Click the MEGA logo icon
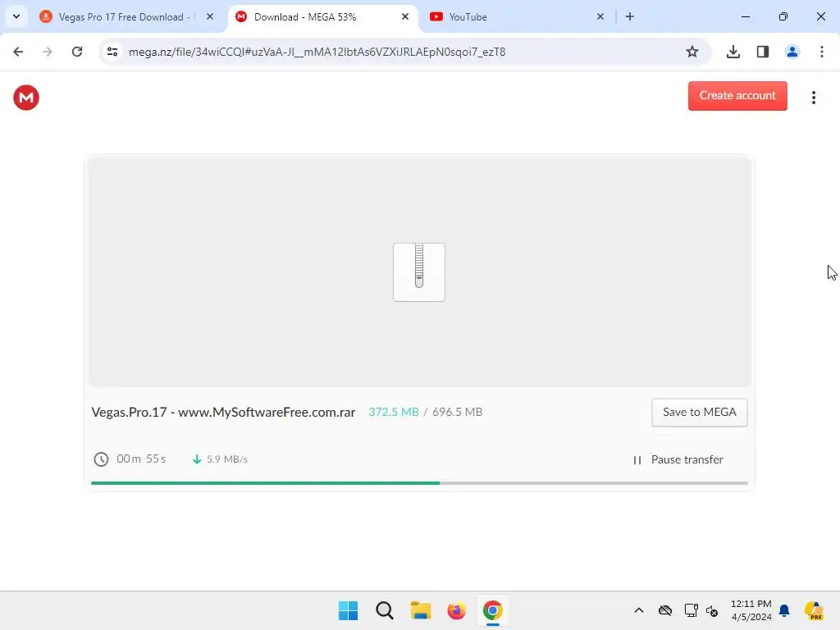This screenshot has width=840, height=630. [26, 98]
